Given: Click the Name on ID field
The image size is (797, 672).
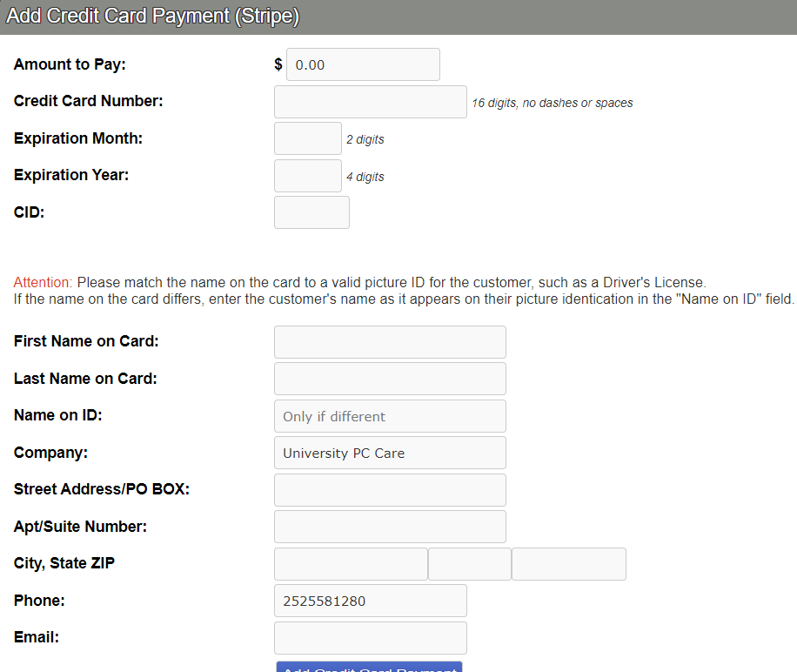Looking at the screenshot, I should 389,416.
